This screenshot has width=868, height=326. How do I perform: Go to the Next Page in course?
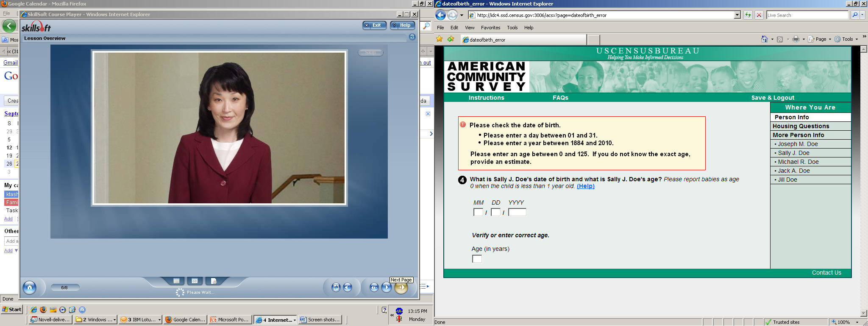401,287
